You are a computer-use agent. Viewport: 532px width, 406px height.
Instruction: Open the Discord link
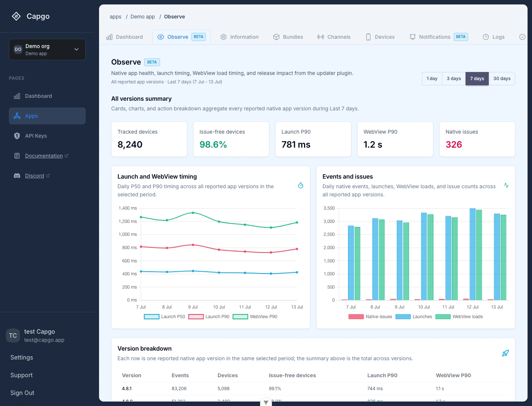(34, 176)
